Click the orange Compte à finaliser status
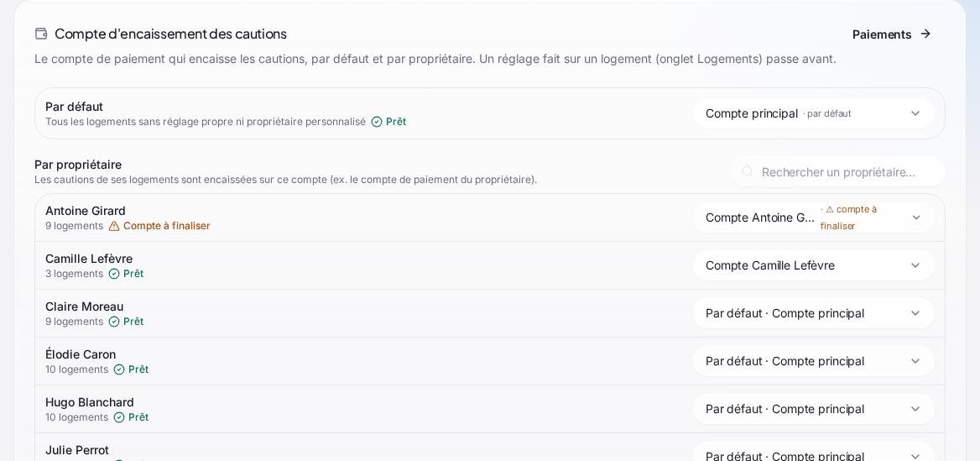Viewport: 980px width, 461px height. point(166,226)
